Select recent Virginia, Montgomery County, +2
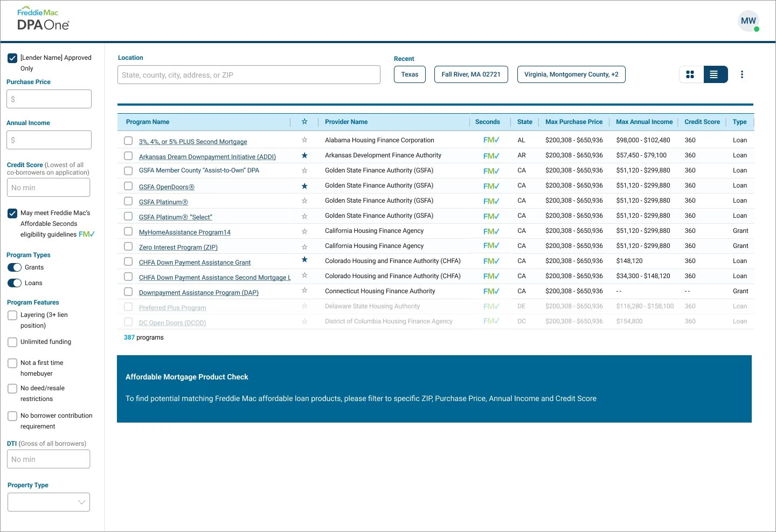The image size is (776, 532). click(571, 74)
